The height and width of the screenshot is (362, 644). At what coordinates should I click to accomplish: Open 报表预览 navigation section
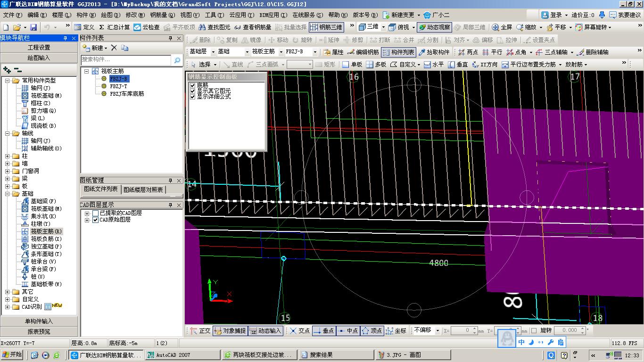[39, 332]
